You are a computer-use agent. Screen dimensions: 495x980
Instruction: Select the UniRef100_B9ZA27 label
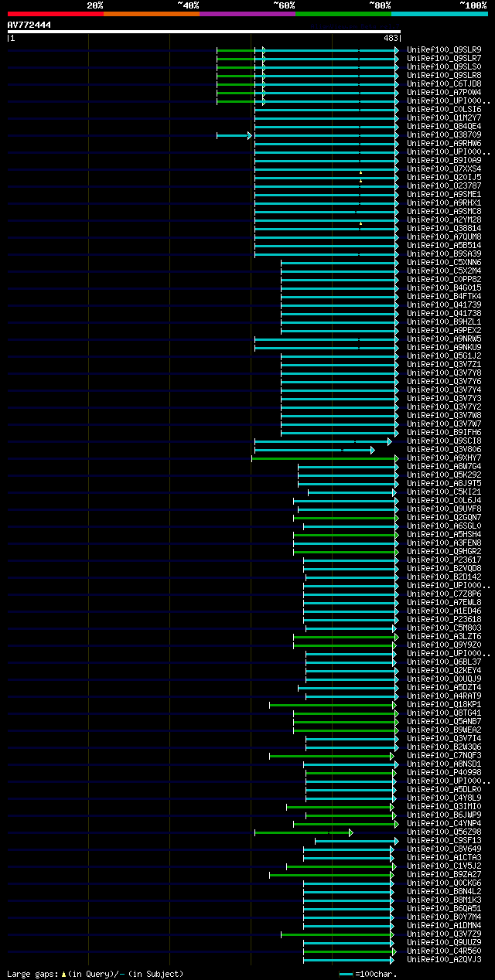[x=444, y=875]
